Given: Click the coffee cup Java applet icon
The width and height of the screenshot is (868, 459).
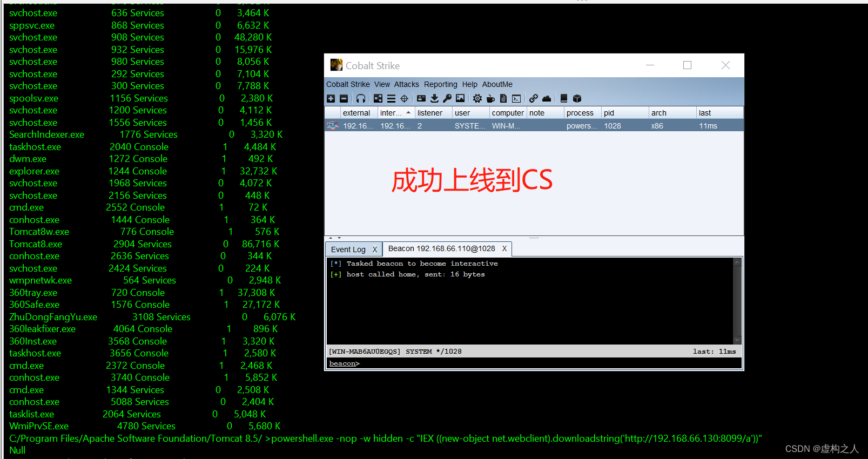Looking at the screenshot, I should point(490,98).
